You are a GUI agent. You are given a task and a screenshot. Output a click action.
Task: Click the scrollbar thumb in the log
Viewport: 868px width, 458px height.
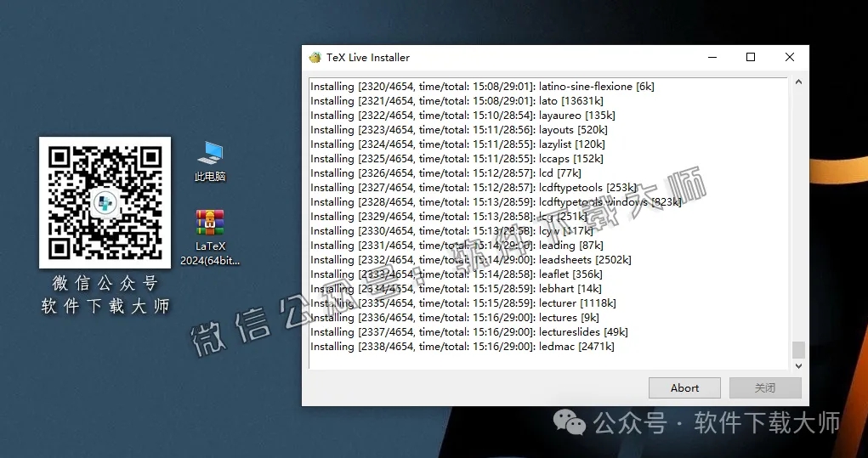(797, 350)
